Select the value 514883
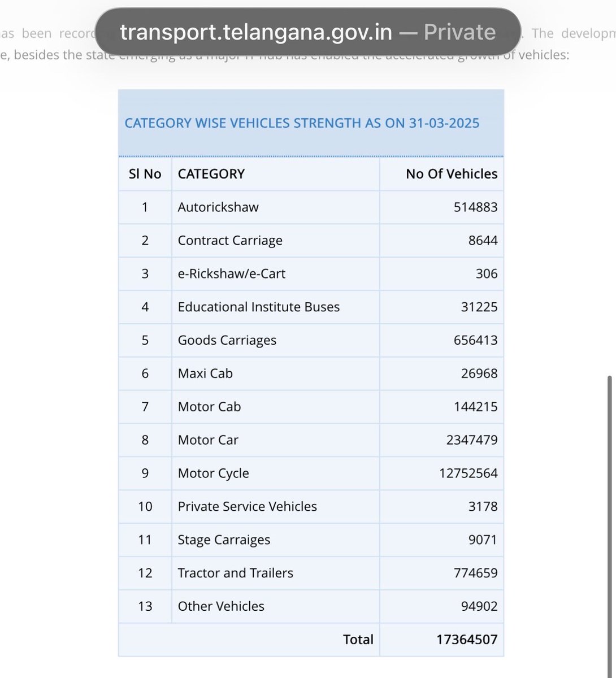 (x=475, y=207)
